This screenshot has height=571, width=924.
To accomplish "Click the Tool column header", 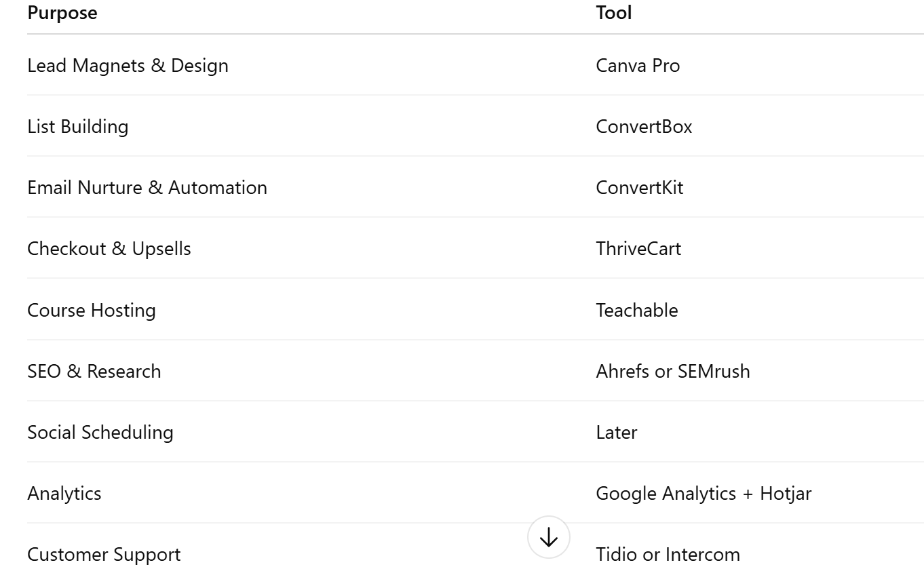I will pyautogui.click(x=613, y=13).
